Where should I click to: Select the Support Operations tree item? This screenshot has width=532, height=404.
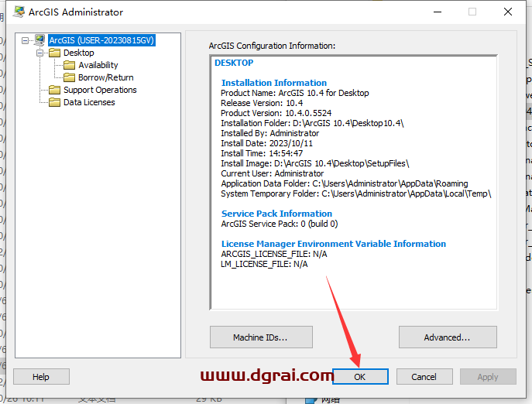[x=100, y=90]
